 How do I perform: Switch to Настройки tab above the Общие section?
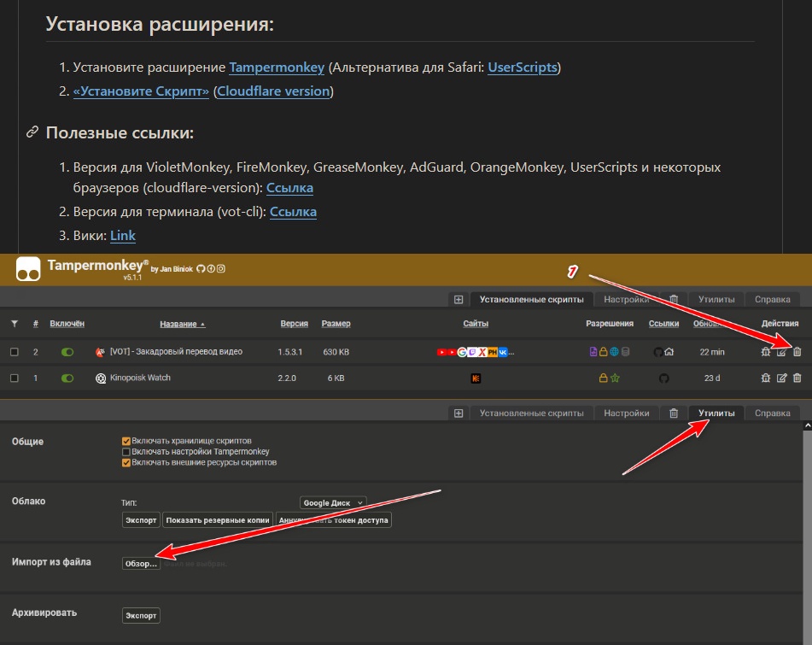tap(626, 413)
